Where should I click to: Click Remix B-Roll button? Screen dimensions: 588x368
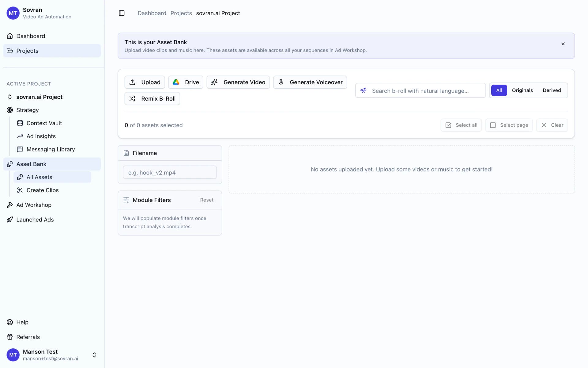point(152,98)
